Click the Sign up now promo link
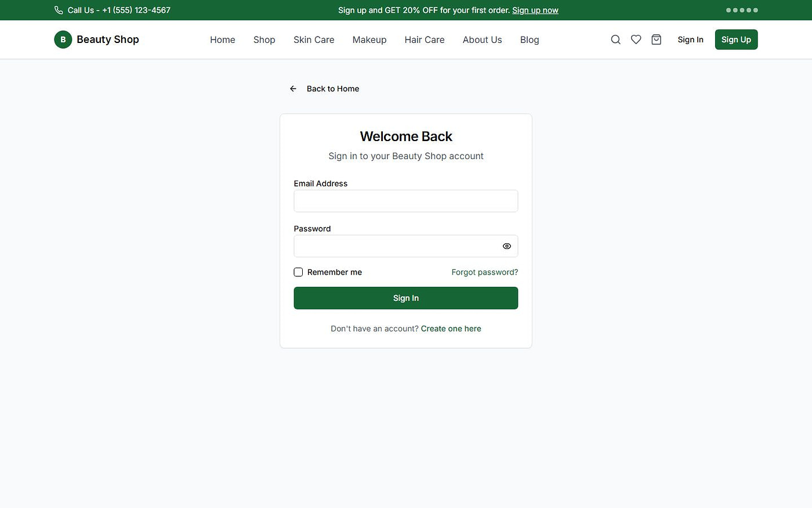The width and height of the screenshot is (812, 508). coord(535,10)
